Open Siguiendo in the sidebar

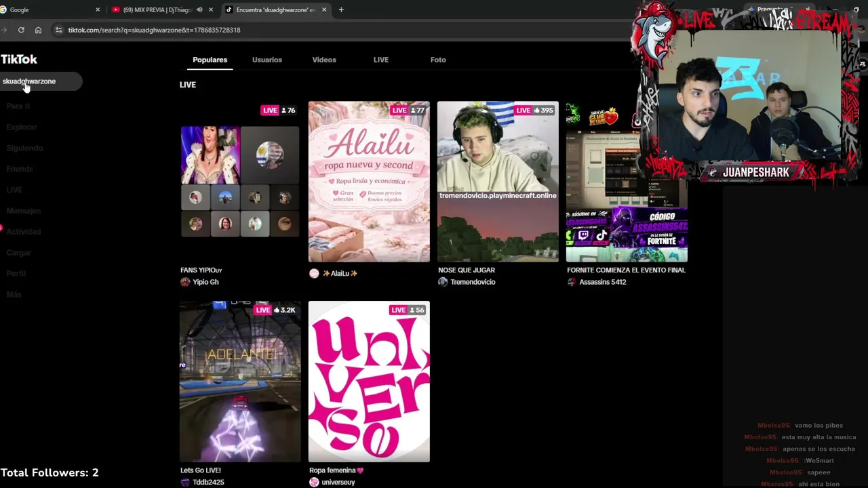[x=24, y=148]
